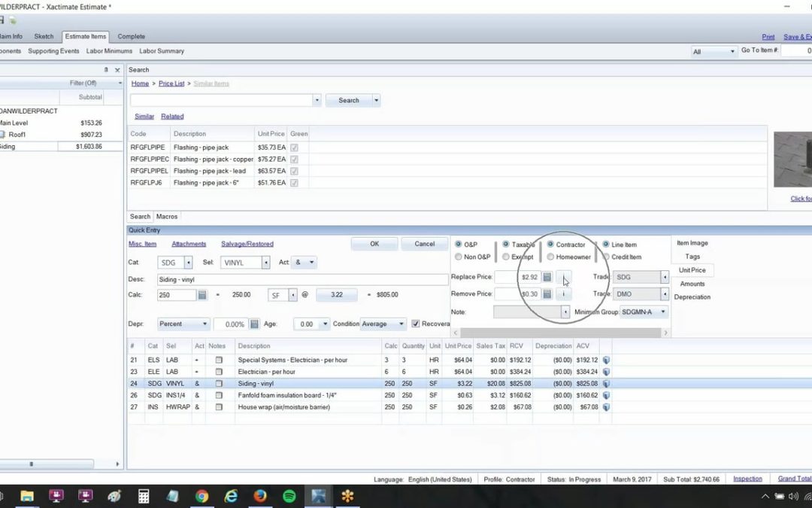Open the Minimum Group SDGMN-A dropdown

(663, 312)
